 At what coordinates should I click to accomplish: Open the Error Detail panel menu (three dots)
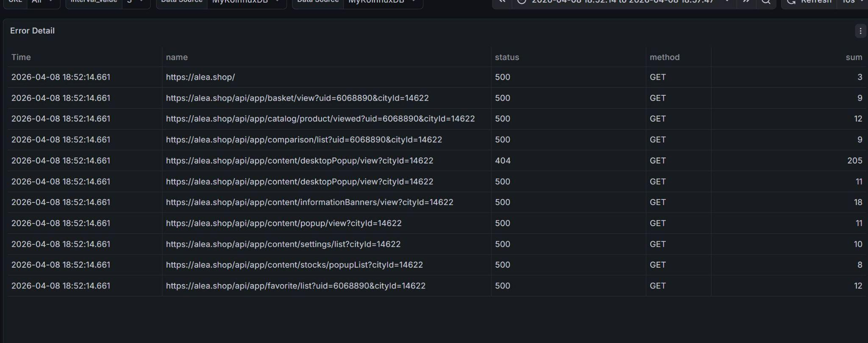click(x=860, y=31)
